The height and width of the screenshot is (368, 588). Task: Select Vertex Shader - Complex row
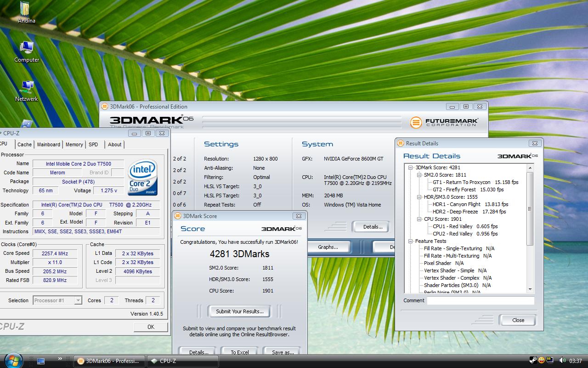[458, 278]
